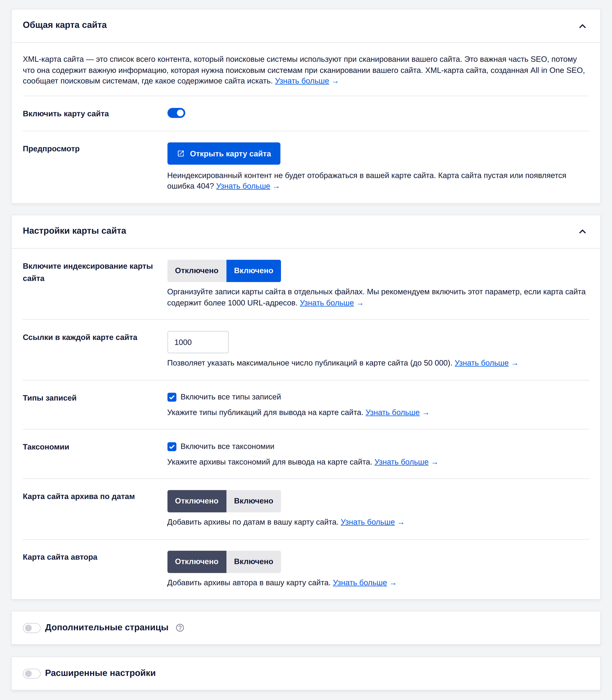Open Узнать больше link in XML sitemap description
612x700 pixels.
click(x=302, y=81)
